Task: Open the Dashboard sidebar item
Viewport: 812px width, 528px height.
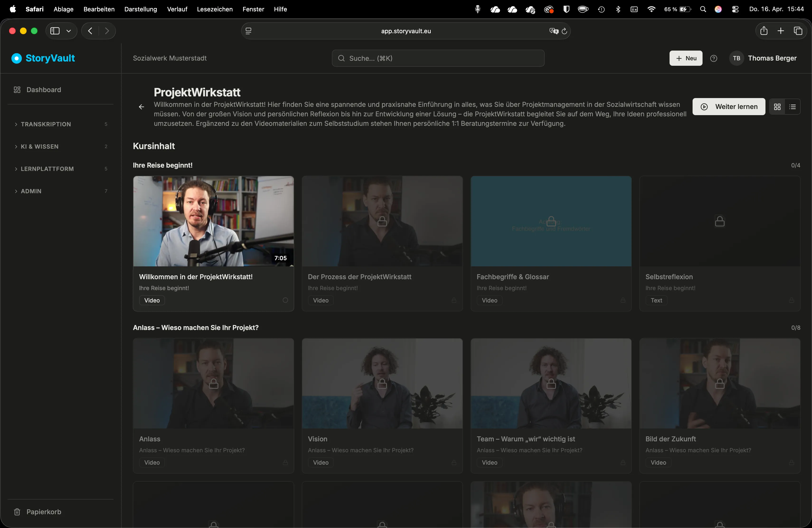Action: (x=37, y=90)
